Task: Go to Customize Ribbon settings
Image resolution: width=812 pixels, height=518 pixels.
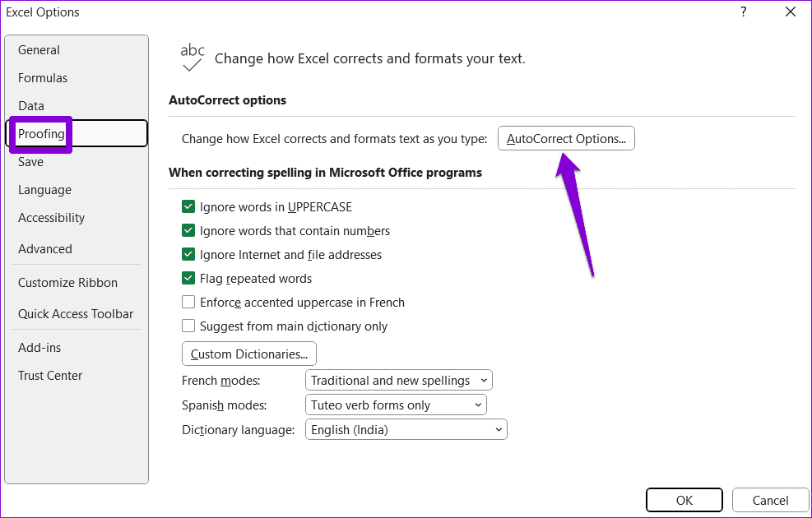Action: click(67, 282)
